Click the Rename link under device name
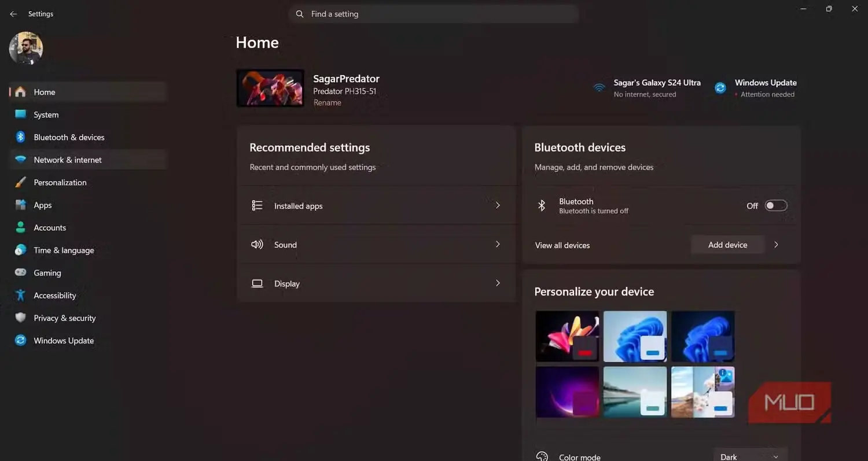Viewport: 868px width, 461px height. click(x=327, y=102)
